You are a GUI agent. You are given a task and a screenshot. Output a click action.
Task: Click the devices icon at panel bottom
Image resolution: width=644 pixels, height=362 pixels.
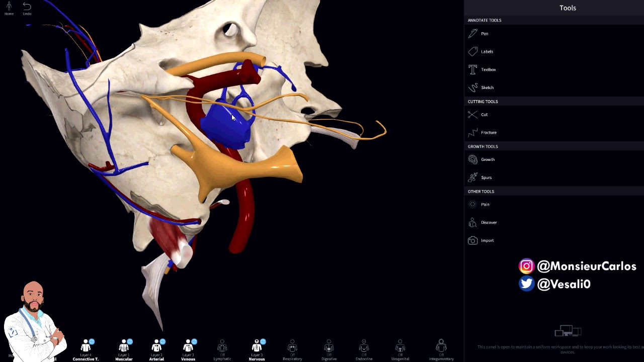coord(568,331)
